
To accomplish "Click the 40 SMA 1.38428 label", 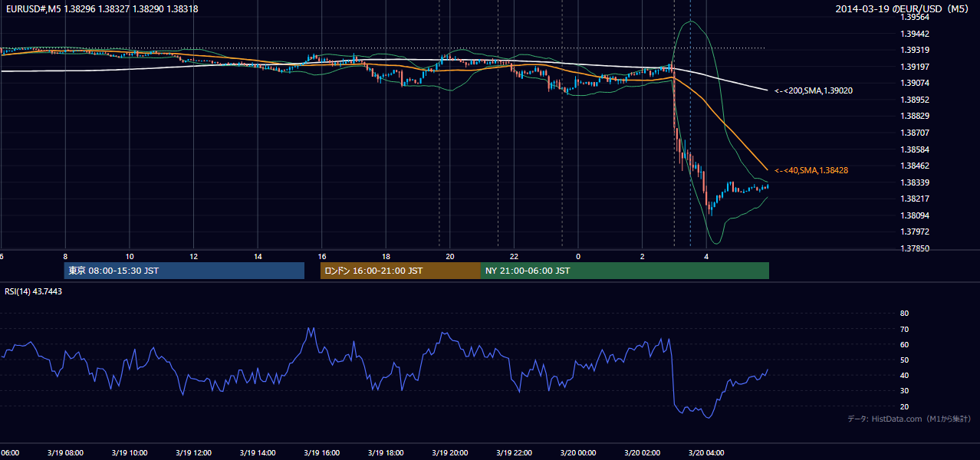I will click(811, 170).
